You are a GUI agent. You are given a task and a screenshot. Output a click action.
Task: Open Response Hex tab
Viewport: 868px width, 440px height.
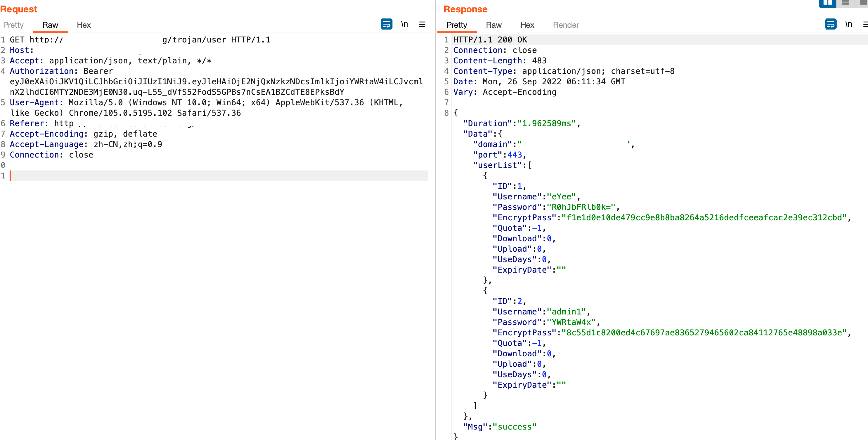(x=527, y=25)
